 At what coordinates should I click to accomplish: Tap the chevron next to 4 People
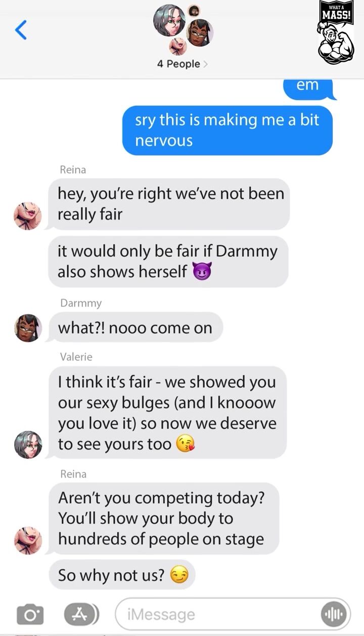pyautogui.click(x=205, y=64)
